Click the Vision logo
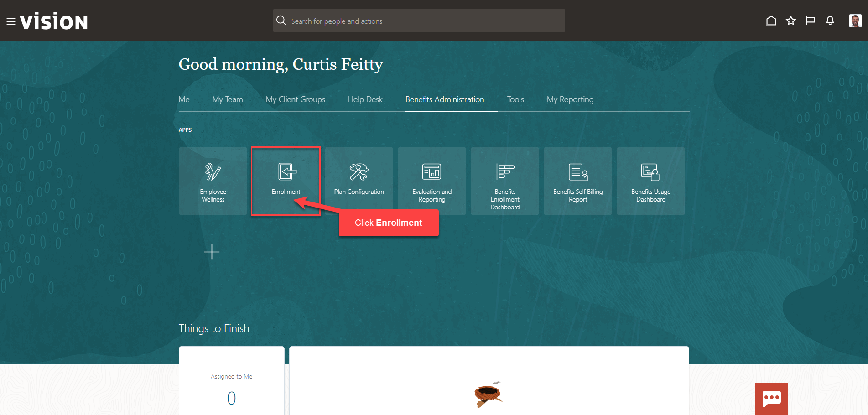This screenshot has height=415, width=868. 54,21
